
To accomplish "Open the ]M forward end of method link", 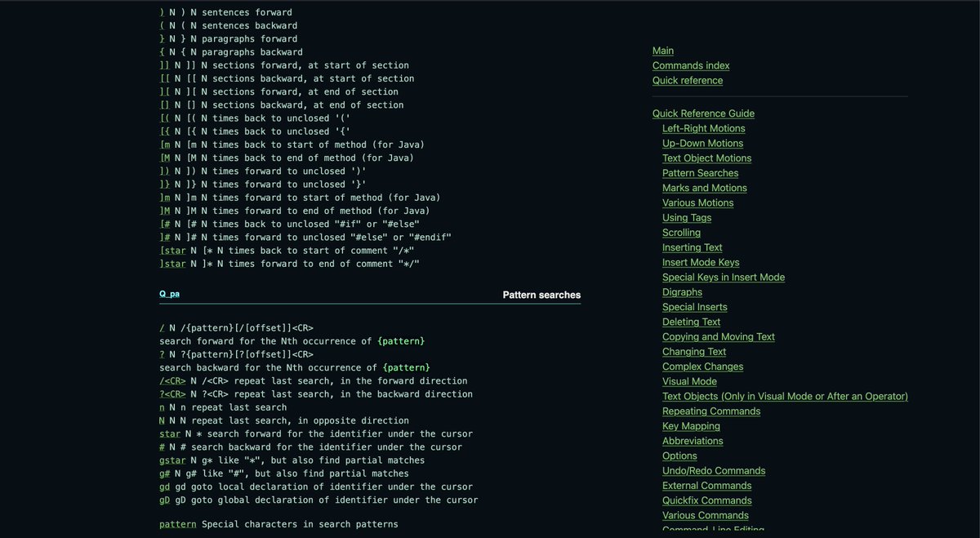I will [164, 211].
